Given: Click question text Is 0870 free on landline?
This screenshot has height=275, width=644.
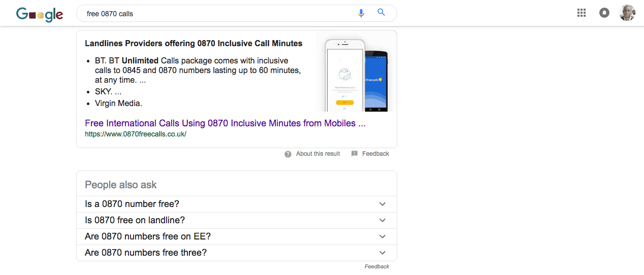Looking at the screenshot, I should [x=135, y=220].
